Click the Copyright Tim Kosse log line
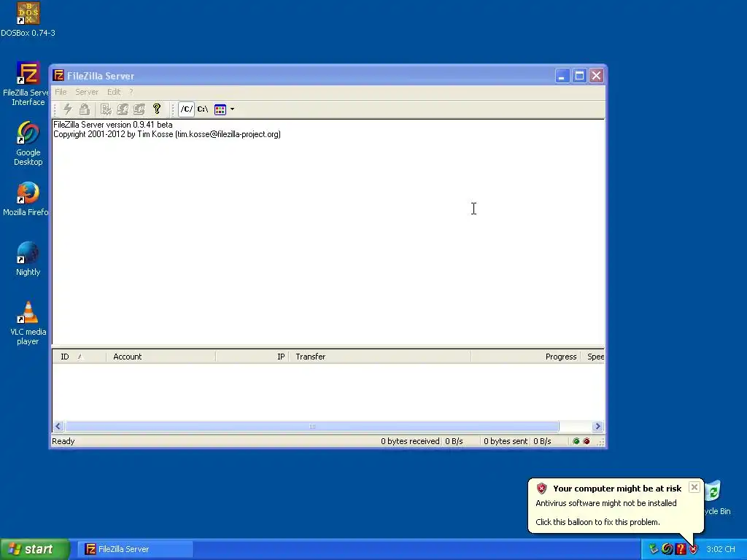This screenshot has width=747, height=560. (167, 134)
